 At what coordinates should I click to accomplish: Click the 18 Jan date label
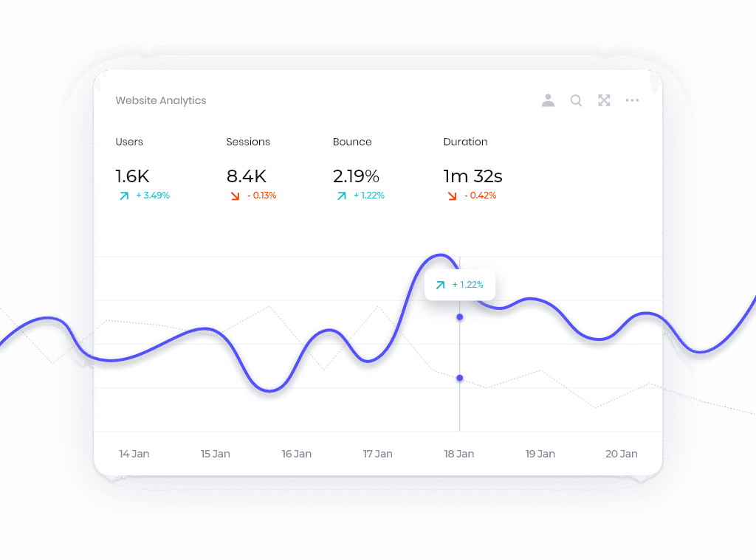click(459, 454)
